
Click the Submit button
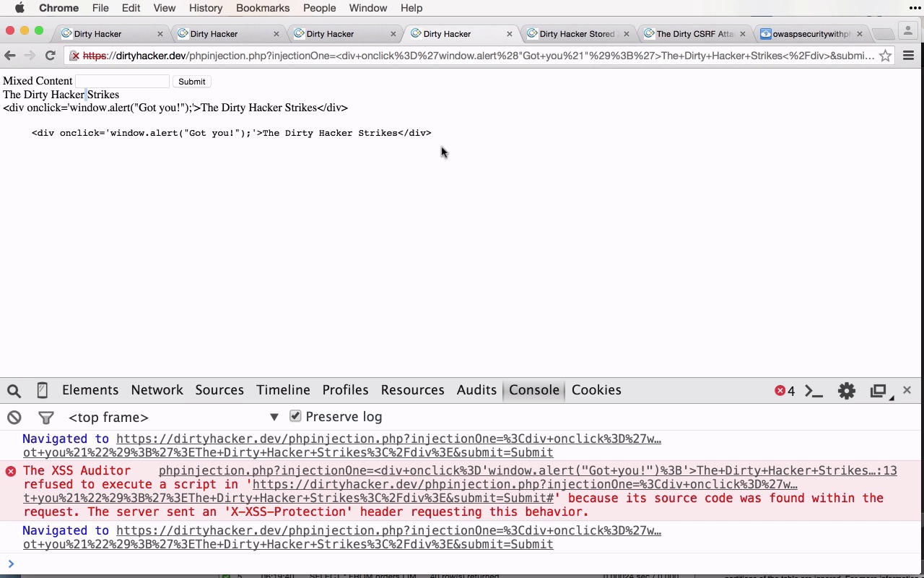click(x=191, y=82)
